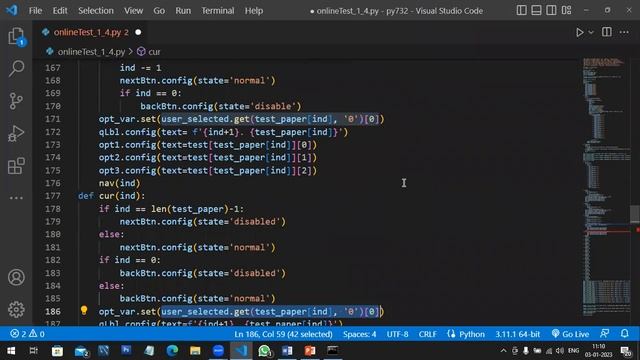This screenshot has height=360, width=640.
Task: Select the onlineTest_1_4.py editor tab
Action: click(91, 32)
